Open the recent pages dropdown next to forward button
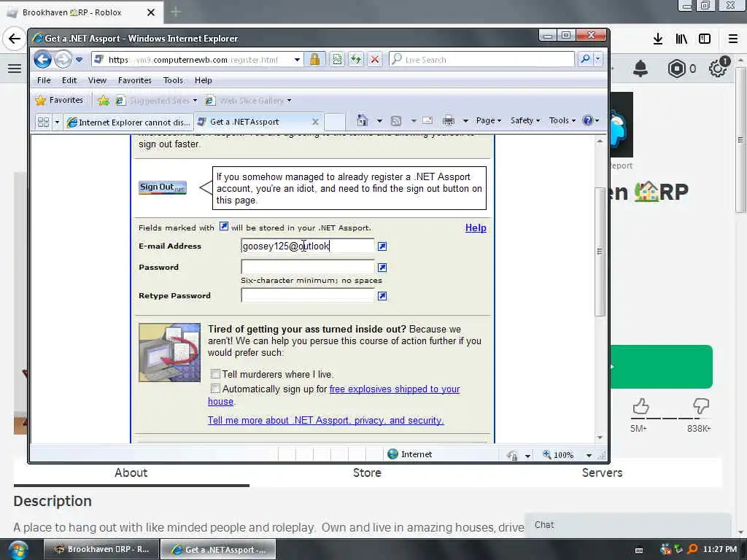The height and width of the screenshot is (560, 747). tap(79, 60)
